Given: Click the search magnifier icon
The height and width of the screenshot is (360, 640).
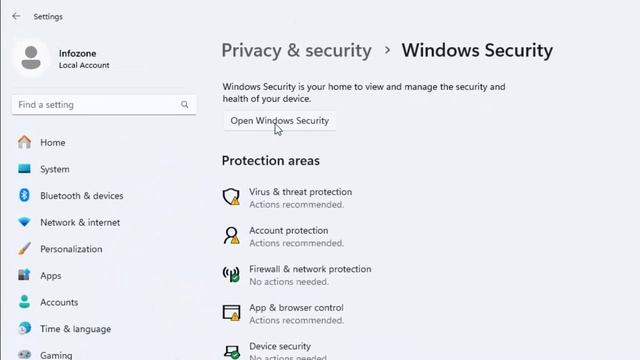Looking at the screenshot, I should (184, 105).
